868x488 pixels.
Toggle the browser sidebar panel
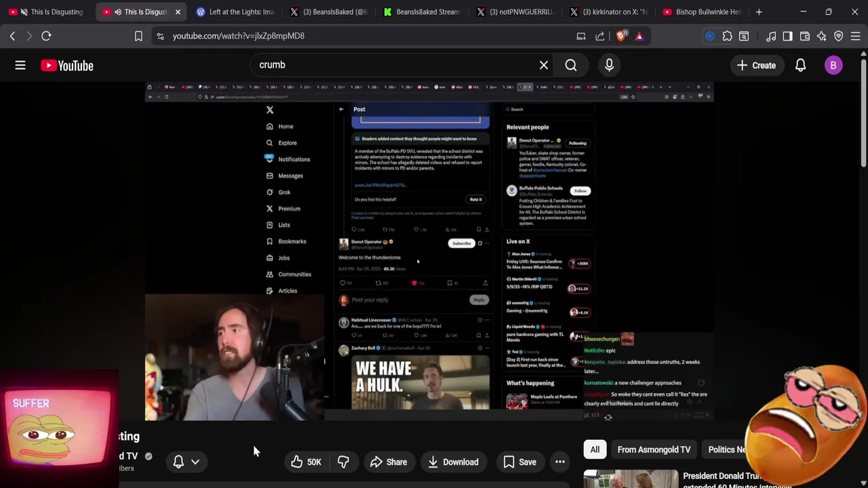(x=787, y=36)
